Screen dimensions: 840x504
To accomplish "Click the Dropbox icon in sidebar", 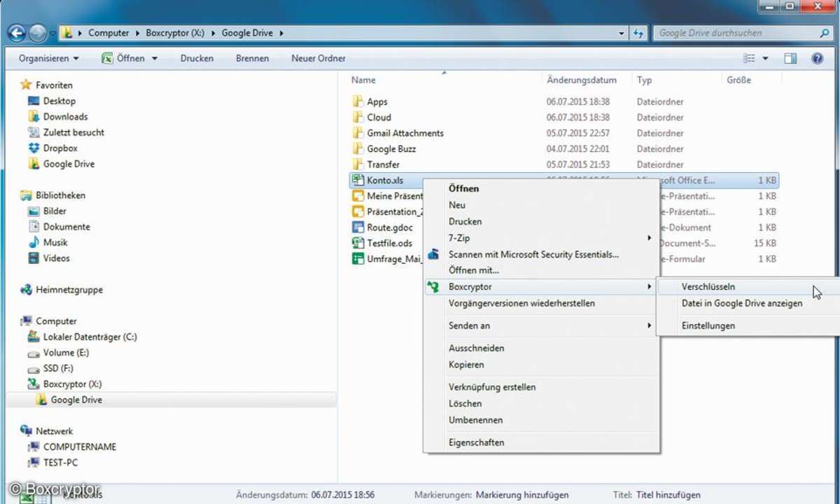I will click(34, 148).
